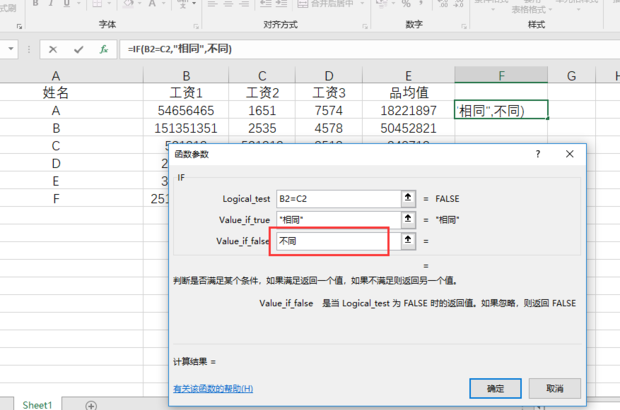The height and width of the screenshot is (410, 620).
Task: Select cell containing 50452821
Action: tap(408, 128)
